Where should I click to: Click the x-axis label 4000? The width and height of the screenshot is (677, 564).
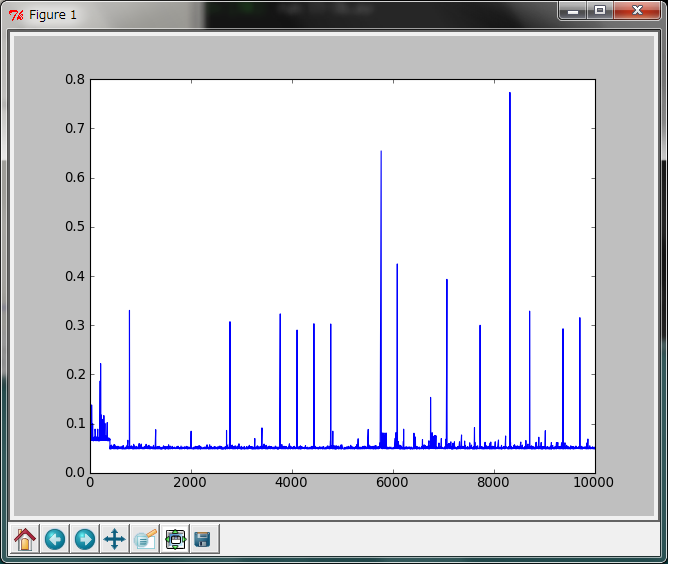click(x=291, y=482)
